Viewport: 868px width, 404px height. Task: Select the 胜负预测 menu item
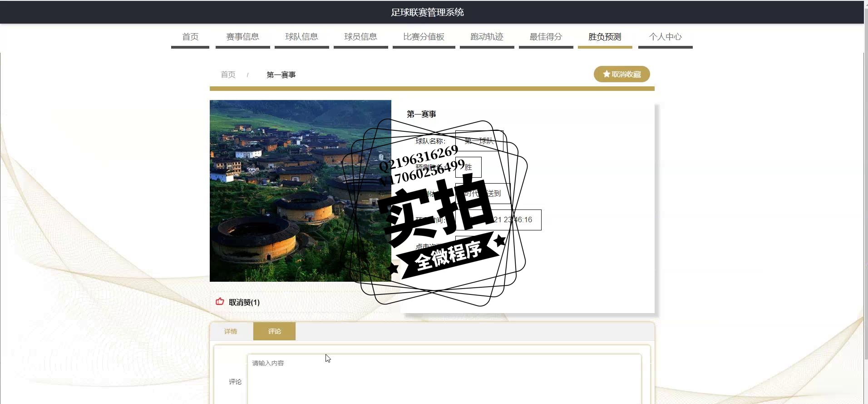(x=605, y=37)
